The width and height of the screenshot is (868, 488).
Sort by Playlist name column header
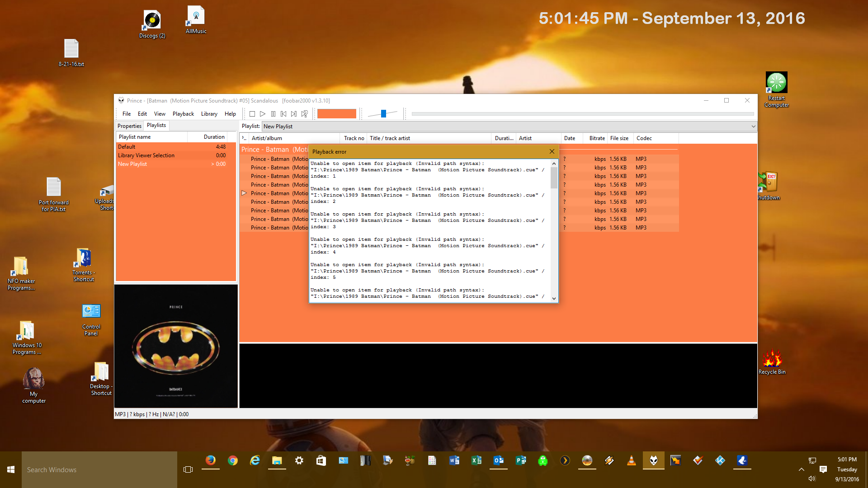pos(151,137)
